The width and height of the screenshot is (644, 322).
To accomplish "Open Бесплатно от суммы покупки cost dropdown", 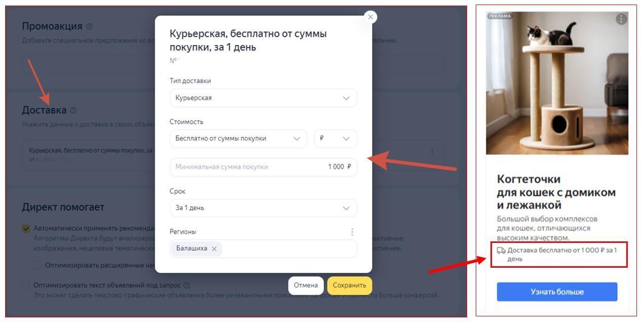I will tap(238, 138).
